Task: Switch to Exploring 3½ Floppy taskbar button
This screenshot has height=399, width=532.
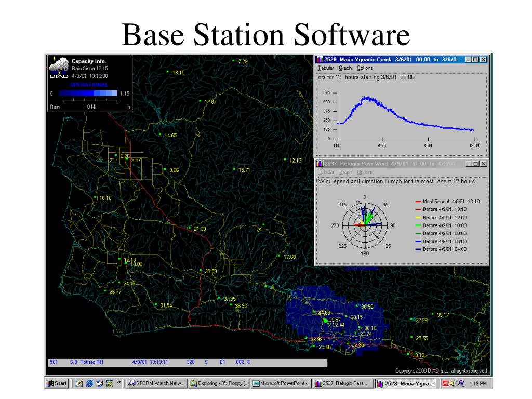Action: (219, 383)
